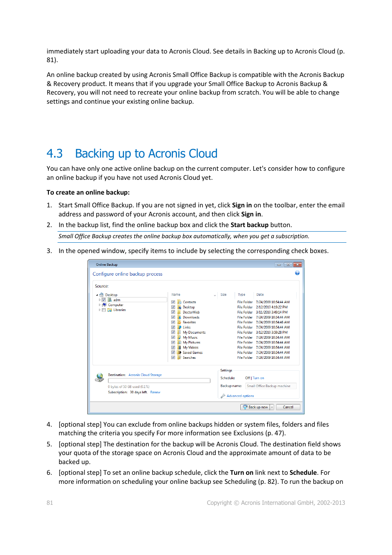Click the storage usage progress bar

[159, 381]
